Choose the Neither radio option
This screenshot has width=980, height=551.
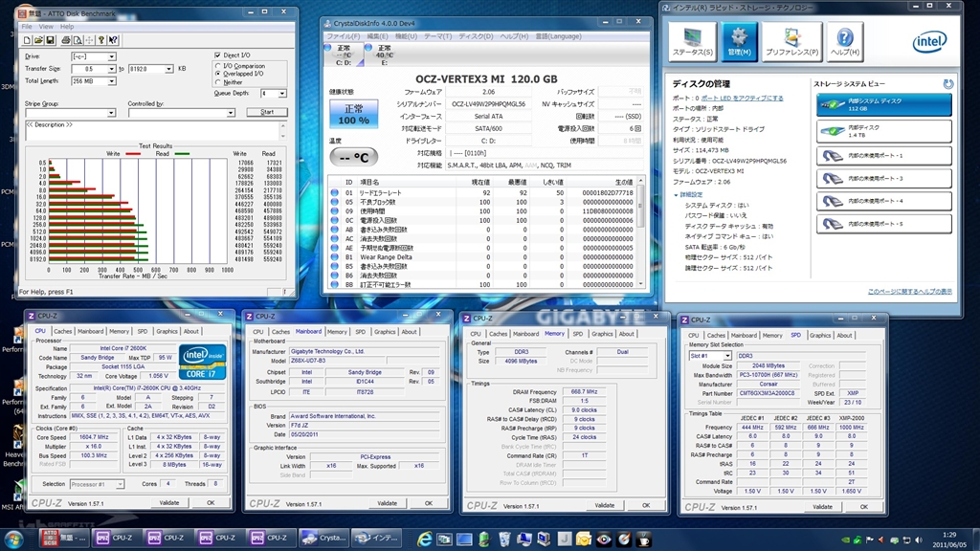pos(218,81)
